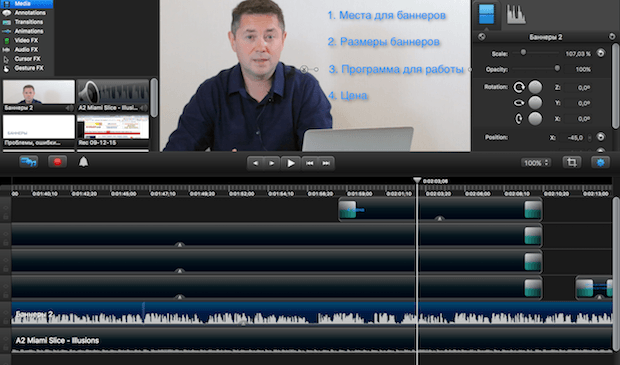Screen dimensions: 620x365
Task: Select the crop tool icon
Action: (x=571, y=163)
